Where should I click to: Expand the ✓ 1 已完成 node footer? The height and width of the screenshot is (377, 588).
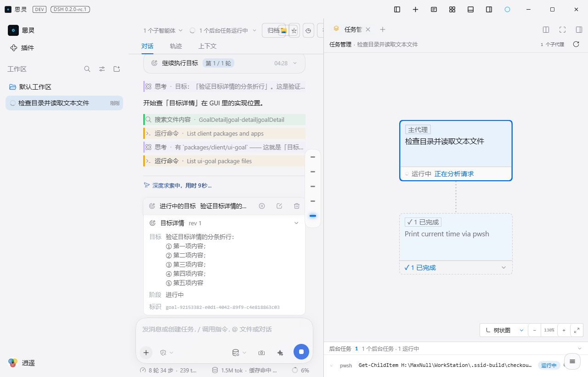[456, 268]
